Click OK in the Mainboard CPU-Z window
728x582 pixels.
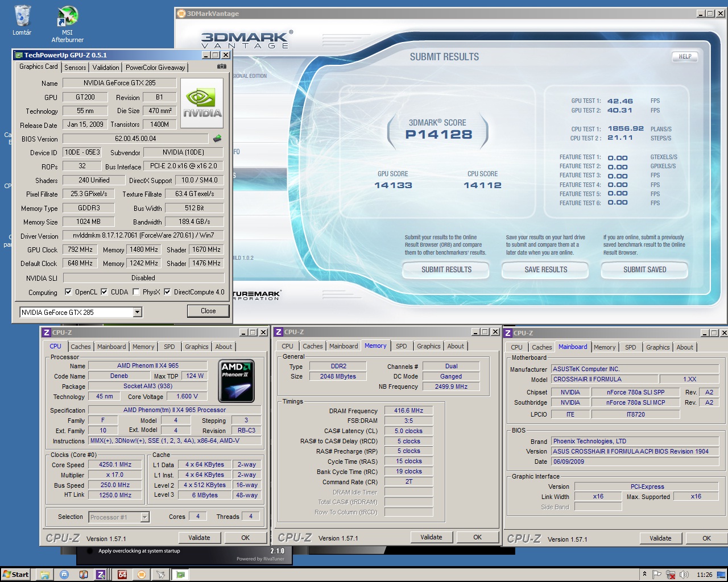(x=706, y=538)
